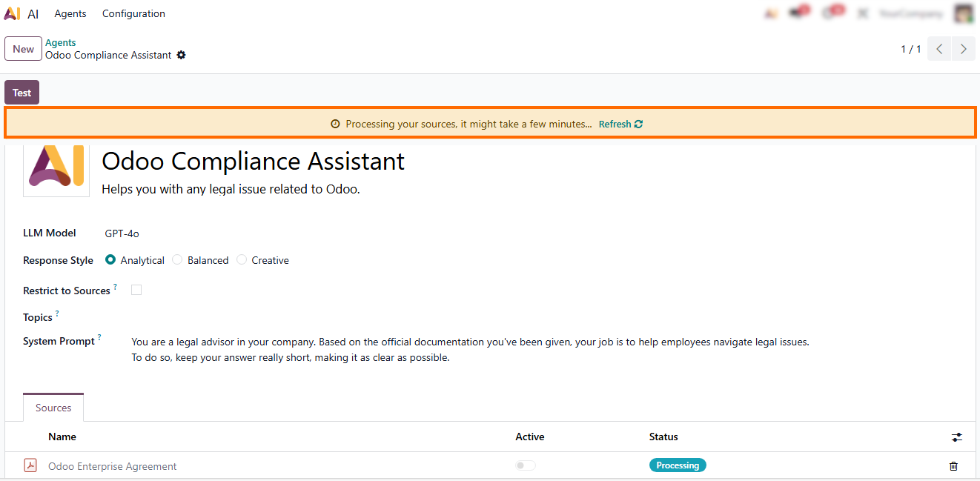This screenshot has height=481, width=980.
Task: Click the Refresh link in processing banner
Action: (620, 125)
